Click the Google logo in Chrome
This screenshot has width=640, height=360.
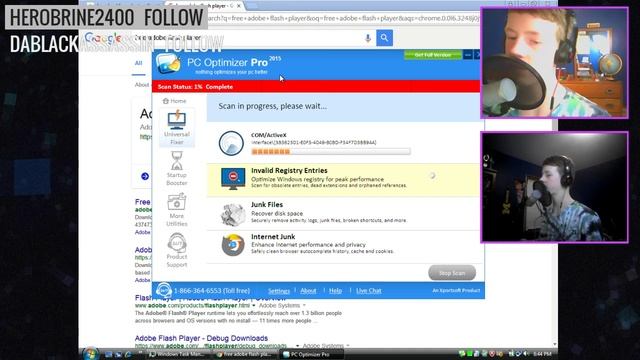click(x=102, y=38)
